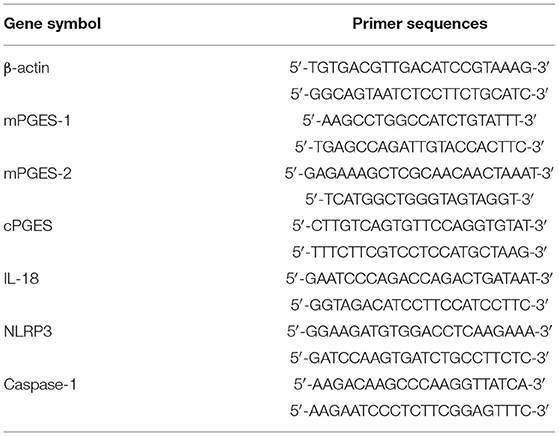Select the mPGES-2 gene label
559x436 pixels.
pos(37,173)
